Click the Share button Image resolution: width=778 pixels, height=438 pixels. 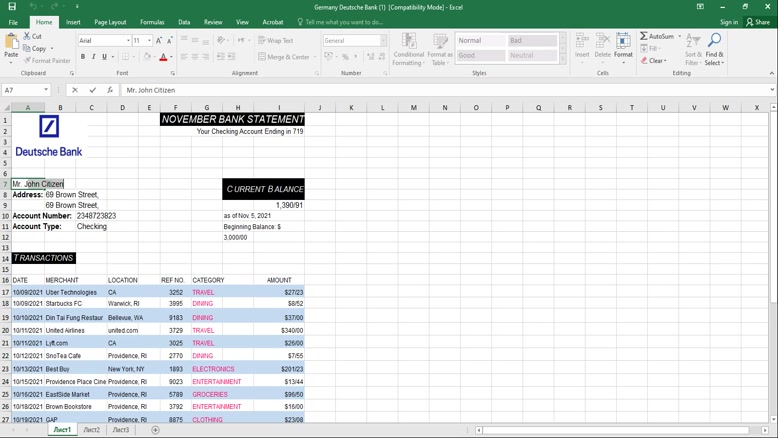point(758,22)
